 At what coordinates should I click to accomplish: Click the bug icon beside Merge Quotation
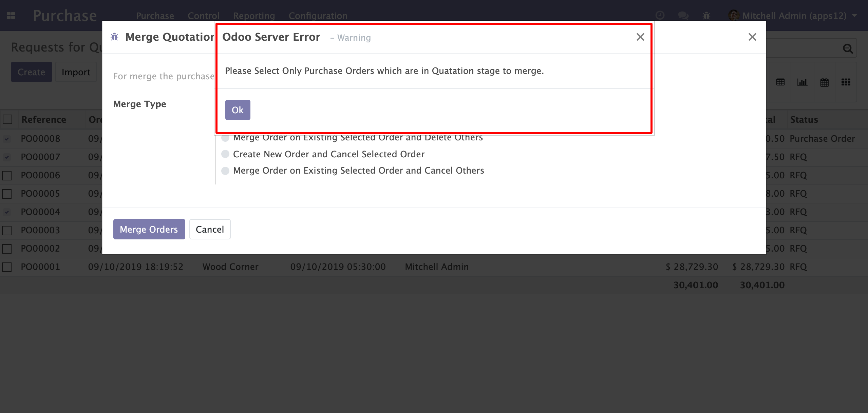114,37
